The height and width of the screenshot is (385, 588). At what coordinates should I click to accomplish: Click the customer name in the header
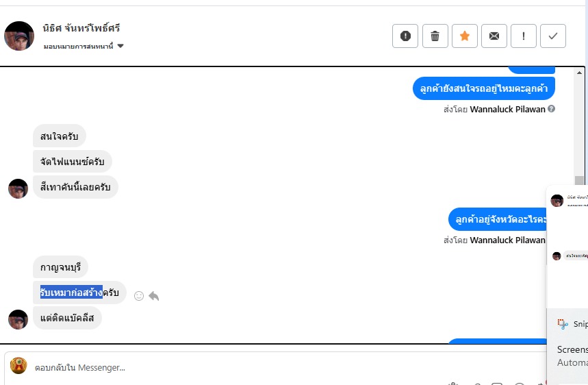pyautogui.click(x=81, y=28)
